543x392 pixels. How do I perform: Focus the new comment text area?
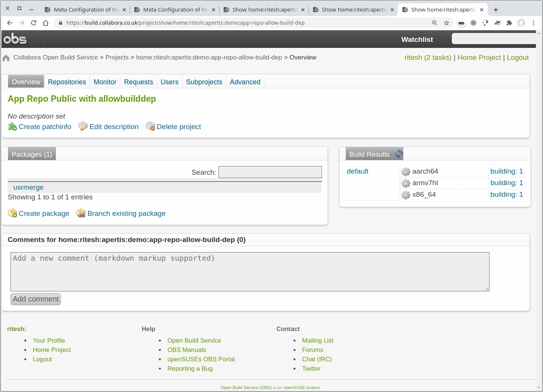coord(250,272)
